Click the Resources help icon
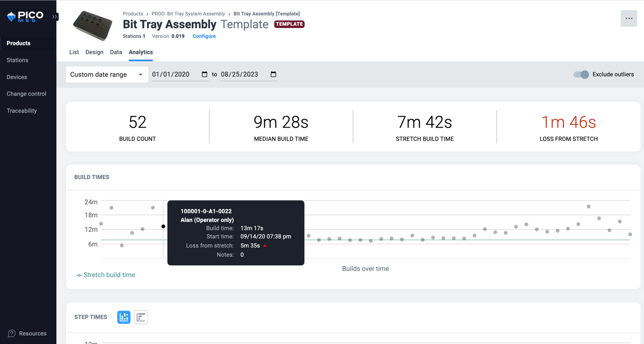The image size is (644, 344). pyautogui.click(x=12, y=333)
